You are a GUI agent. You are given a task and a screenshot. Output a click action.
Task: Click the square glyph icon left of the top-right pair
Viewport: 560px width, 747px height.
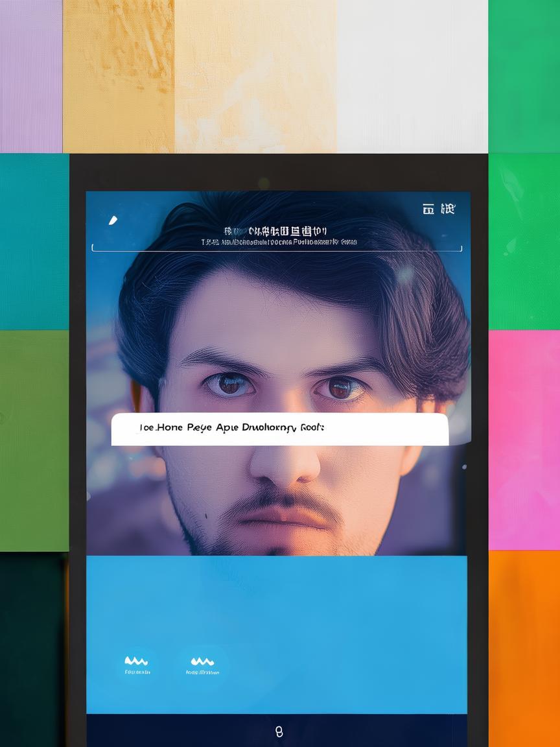coord(428,209)
